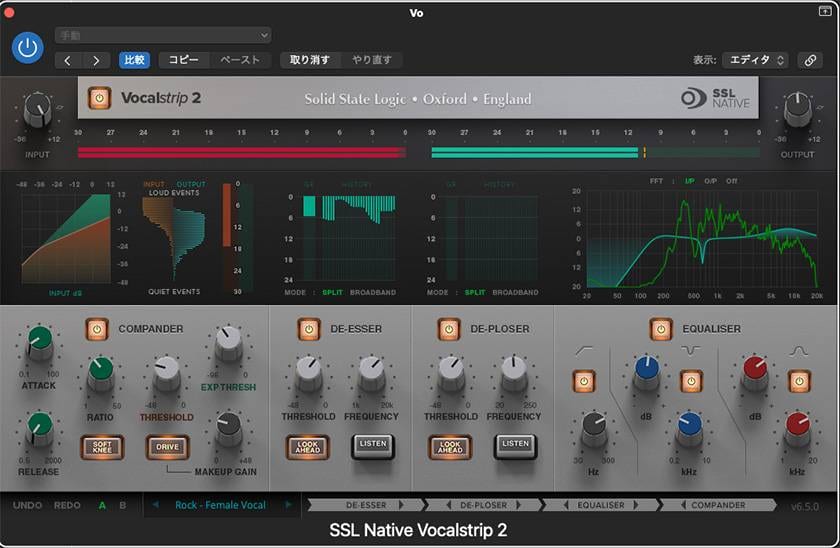Switch to comparison slot A
Image resolution: width=840 pixels, height=548 pixels.
coord(102,505)
